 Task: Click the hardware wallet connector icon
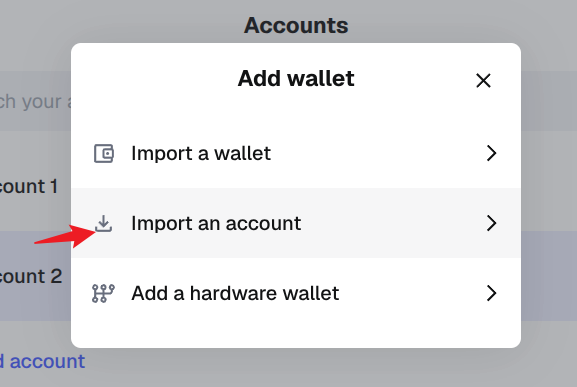click(x=103, y=293)
